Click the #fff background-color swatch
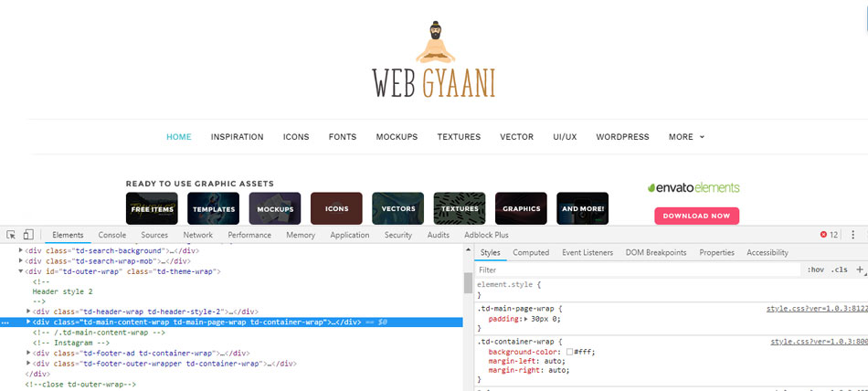The height and width of the screenshot is (391, 868). point(569,351)
